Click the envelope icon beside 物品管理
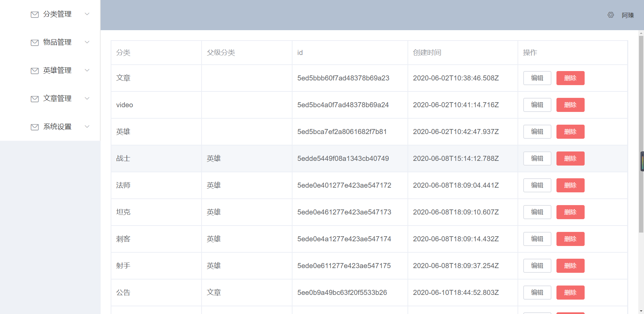Viewport: 644px width, 314px height. click(35, 43)
